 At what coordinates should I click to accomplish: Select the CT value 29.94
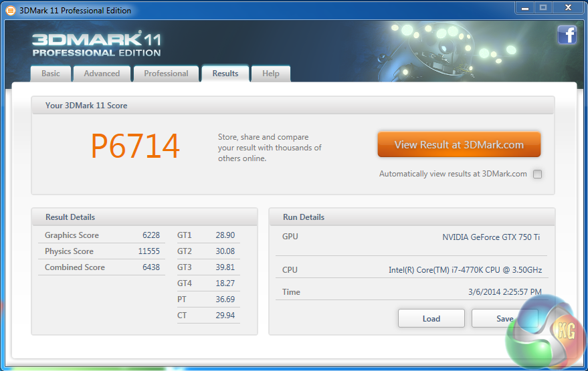tap(225, 316)
